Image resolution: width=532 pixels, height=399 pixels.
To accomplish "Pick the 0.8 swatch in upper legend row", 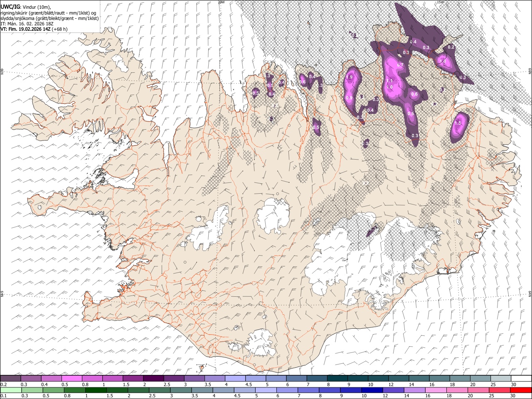I will pos(92,378).
